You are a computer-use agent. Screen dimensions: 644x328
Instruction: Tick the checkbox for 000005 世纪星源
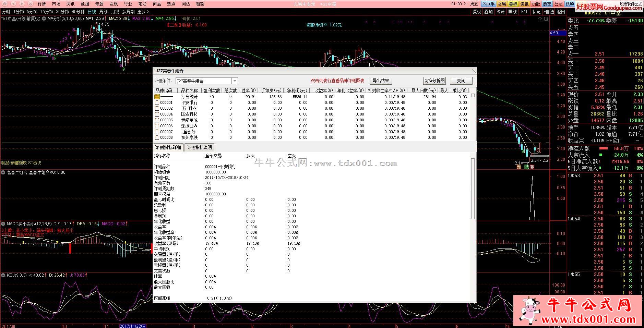click(x=157, y=120)
